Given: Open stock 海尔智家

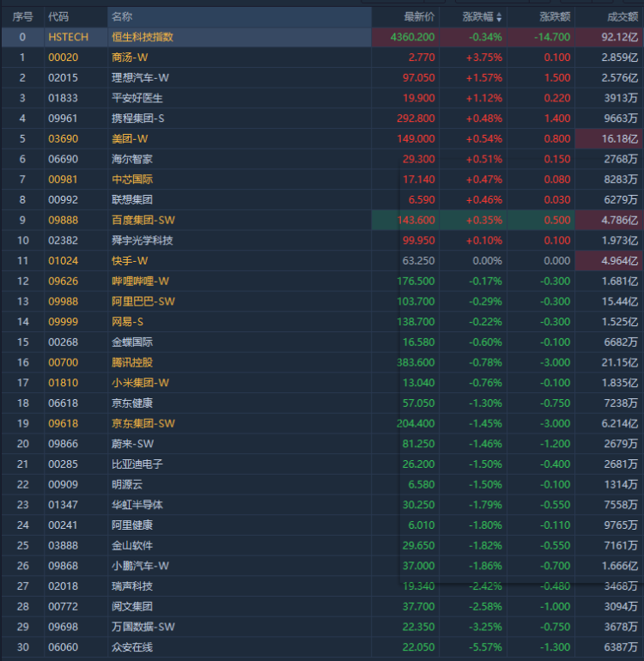Looking at the screenshot, I should (132, 159).
